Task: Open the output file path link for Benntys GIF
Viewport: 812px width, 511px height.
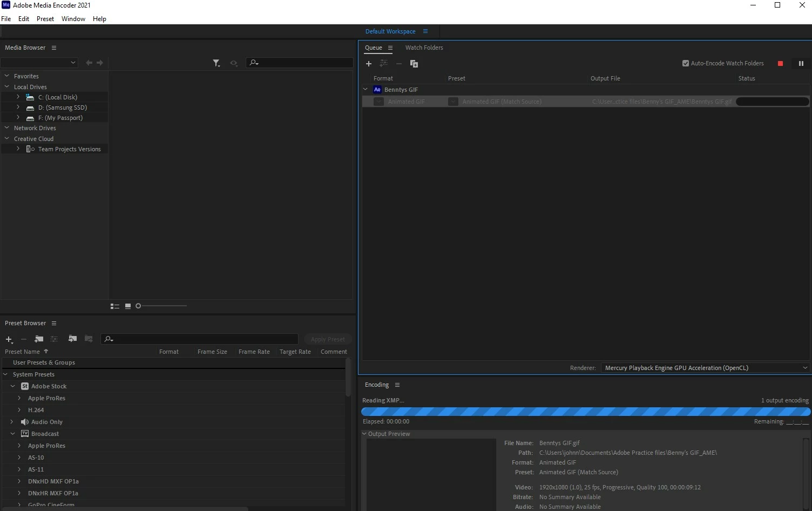Action: coord(662,102)
